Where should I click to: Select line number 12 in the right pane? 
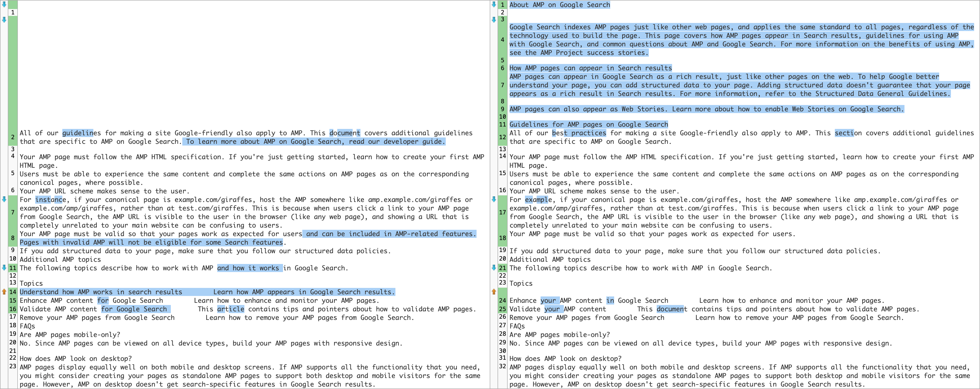click(x=502, y=137)
